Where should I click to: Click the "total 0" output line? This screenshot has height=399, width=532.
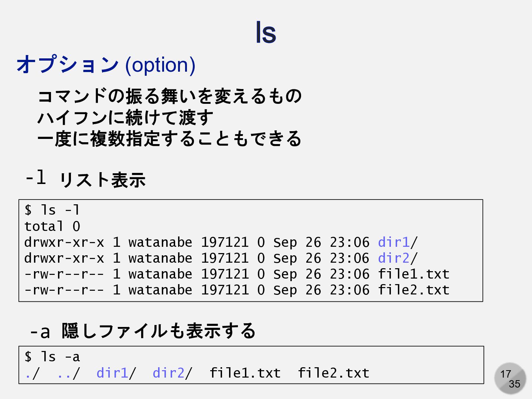(x=52, y=226)
